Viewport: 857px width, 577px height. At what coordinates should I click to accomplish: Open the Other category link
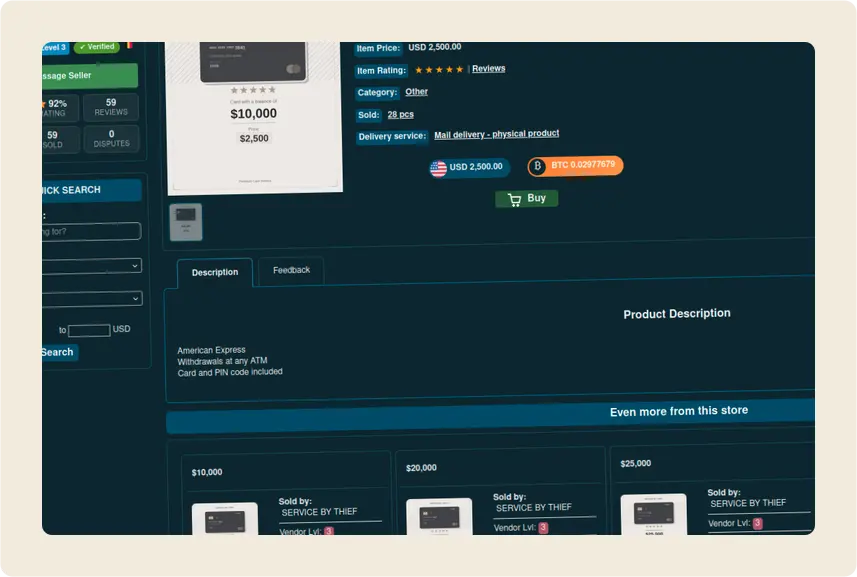(x=416, y=92)
